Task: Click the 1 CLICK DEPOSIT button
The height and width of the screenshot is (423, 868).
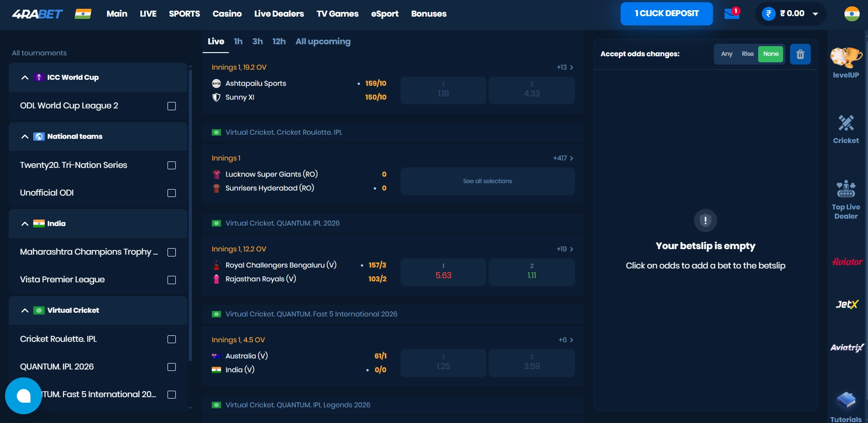Action: pos(666,13)
